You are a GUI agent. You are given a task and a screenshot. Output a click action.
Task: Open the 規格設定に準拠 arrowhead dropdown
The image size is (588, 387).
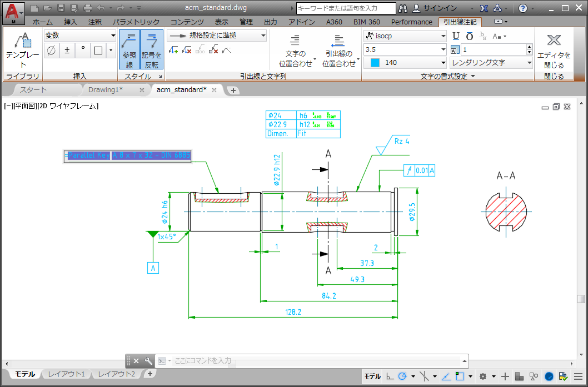point(217,36)
